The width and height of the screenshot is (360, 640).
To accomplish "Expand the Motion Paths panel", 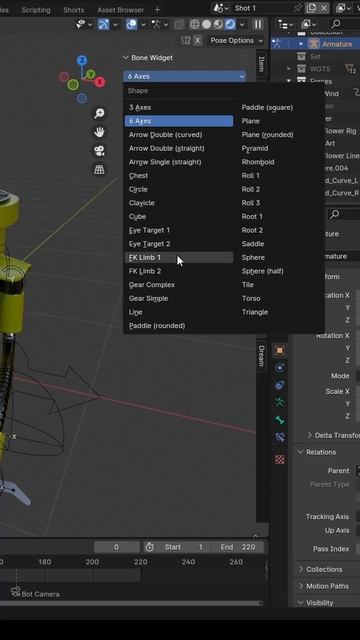I will click(x=301, y=586).
